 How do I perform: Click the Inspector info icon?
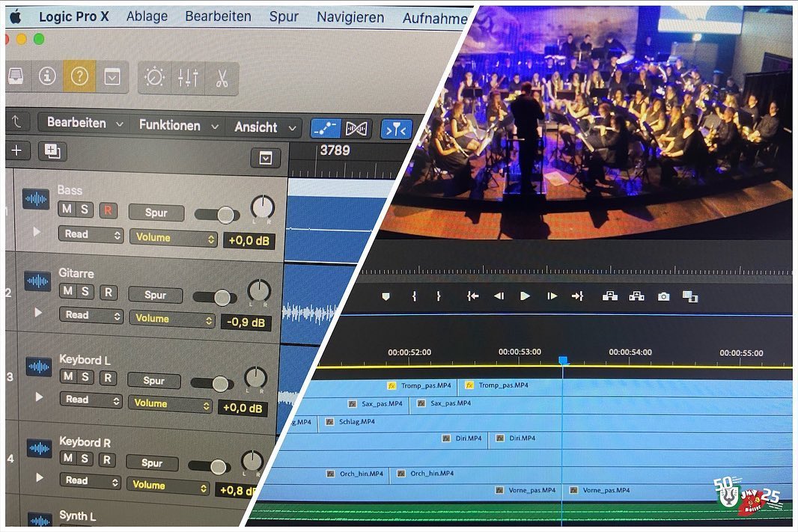pos(47,76)
